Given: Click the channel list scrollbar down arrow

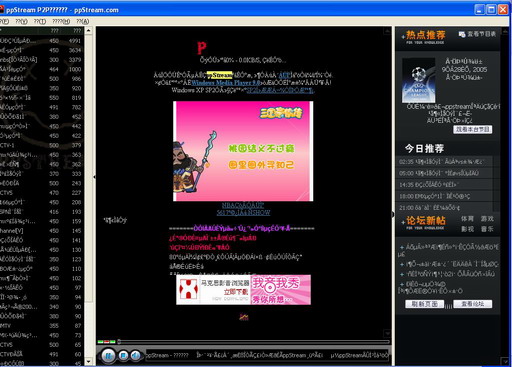Looking at the screenshot, I should coord(88,361).
